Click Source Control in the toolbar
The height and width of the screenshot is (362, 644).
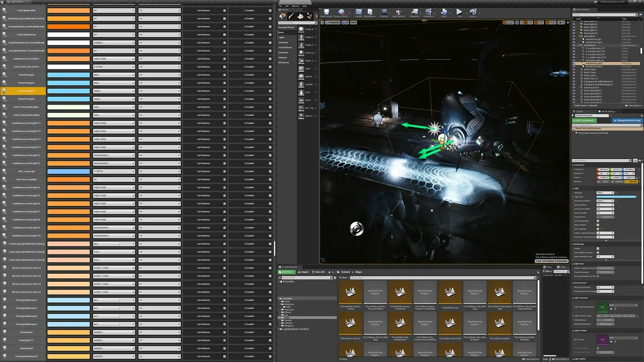(x=341, y=13)
